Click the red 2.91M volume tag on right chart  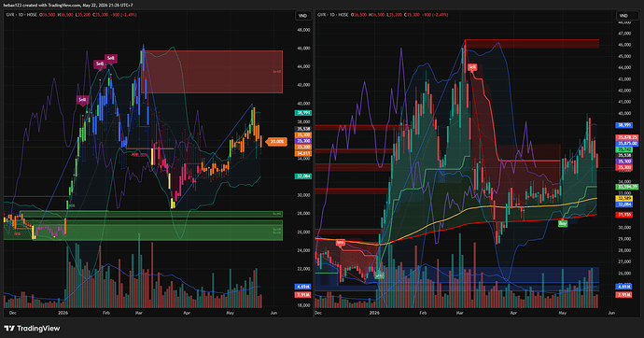[624, 295]
